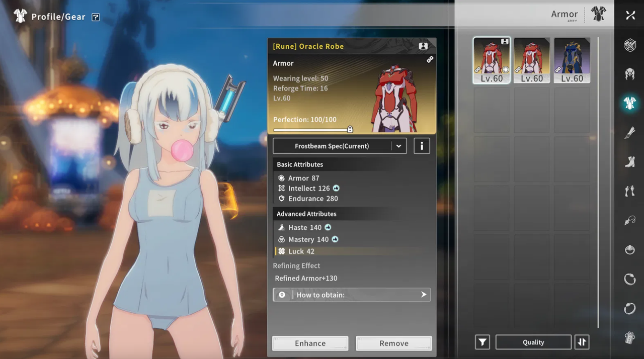The width and height of the screenshot is (644, 359).
Task: Click the equipped-character icon beside Oracle Robe title
Action: pyautogui.click(x=423, y=46)
